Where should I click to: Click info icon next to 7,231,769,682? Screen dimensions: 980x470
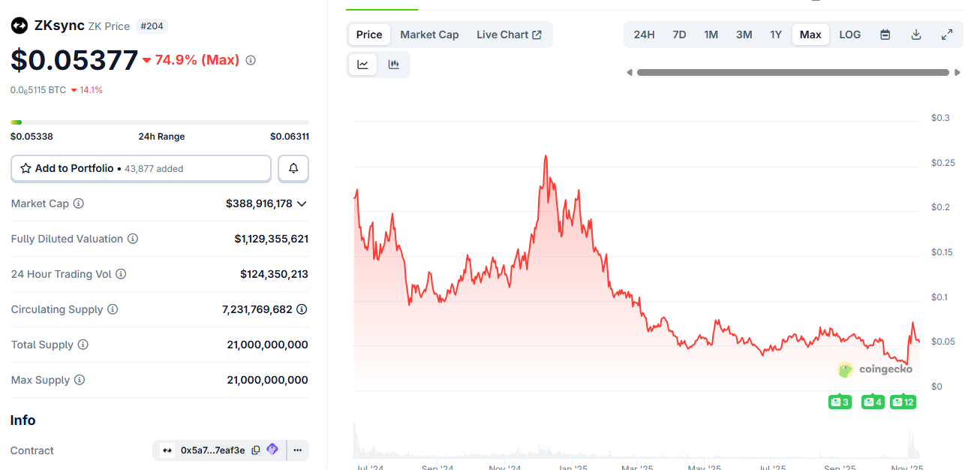(x=302, y=309)
